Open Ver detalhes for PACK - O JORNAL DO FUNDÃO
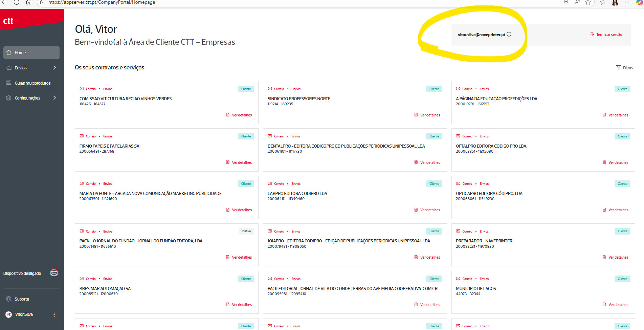644x330 pixels. tap(239, 257)
